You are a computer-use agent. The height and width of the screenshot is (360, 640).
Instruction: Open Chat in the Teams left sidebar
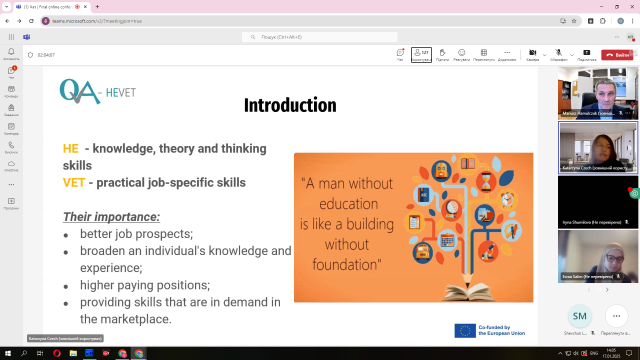11,72
